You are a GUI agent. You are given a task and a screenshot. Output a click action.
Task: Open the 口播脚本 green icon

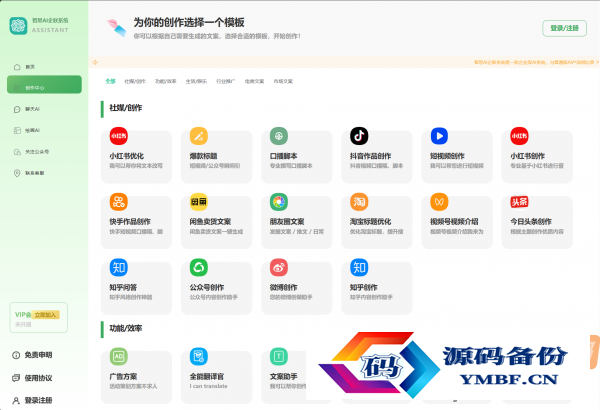pos(279,136)
